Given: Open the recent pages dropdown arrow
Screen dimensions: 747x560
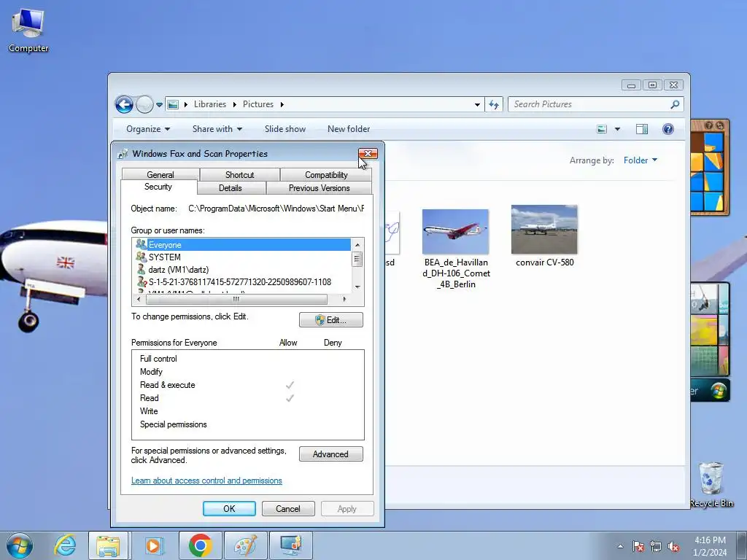Looking at the screenshot, I should (x=159, y=105).
